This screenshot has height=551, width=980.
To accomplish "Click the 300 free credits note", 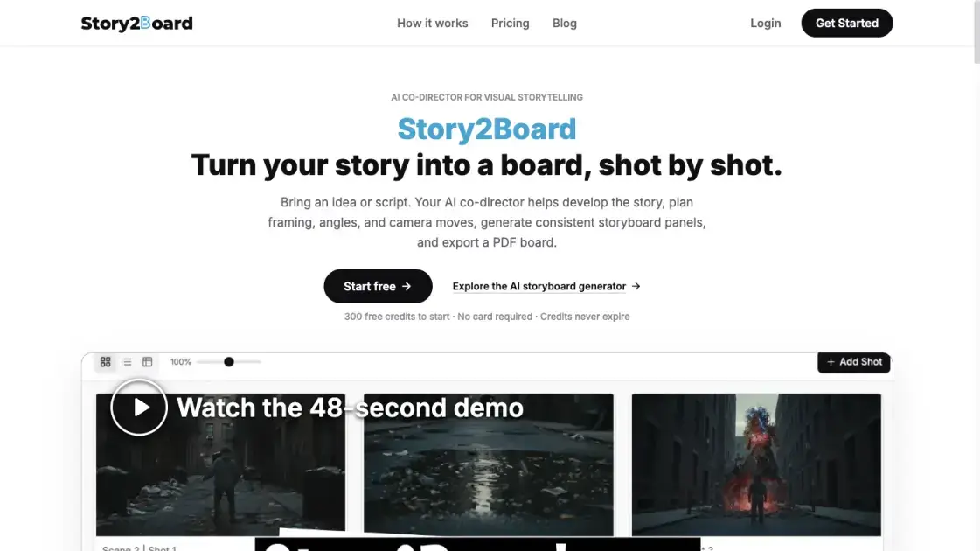I will (x=487, y=317).
